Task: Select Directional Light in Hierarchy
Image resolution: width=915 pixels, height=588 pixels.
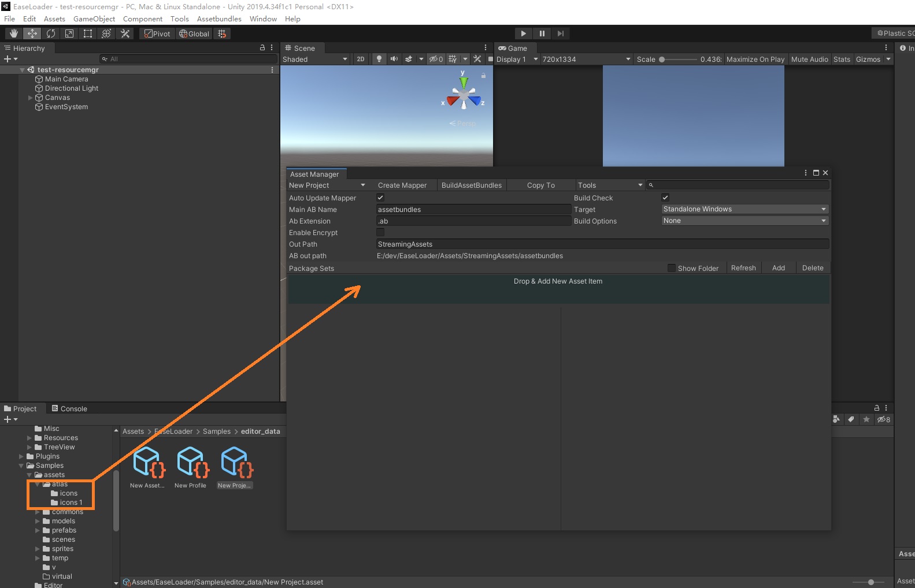Action: [x=72, y=88]
